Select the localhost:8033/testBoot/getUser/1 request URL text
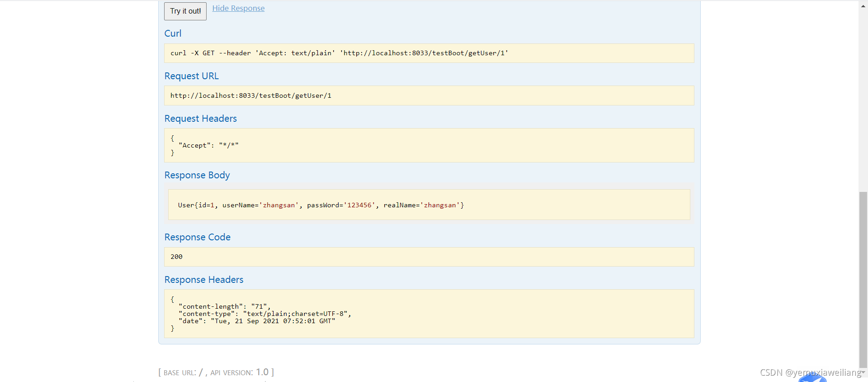This screenshot has height=382, width=868. tap(251, 95)
